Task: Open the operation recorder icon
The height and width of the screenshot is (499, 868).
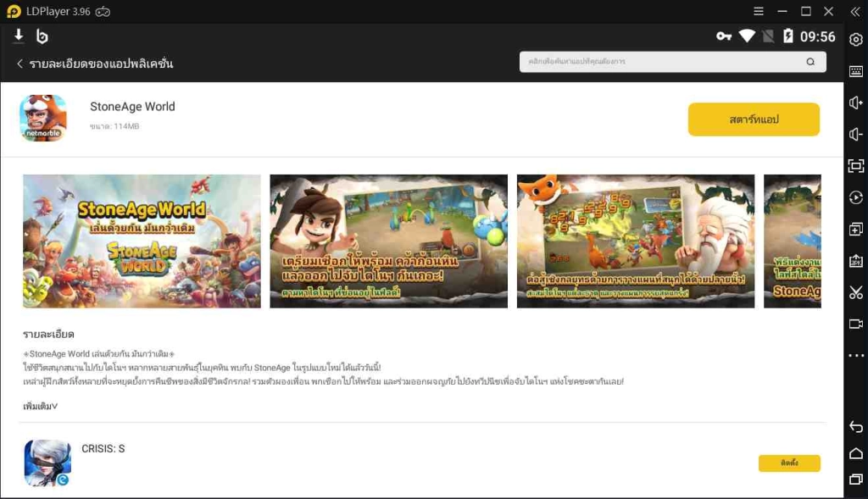Action: pyautogui.click(x=856, y=197)
